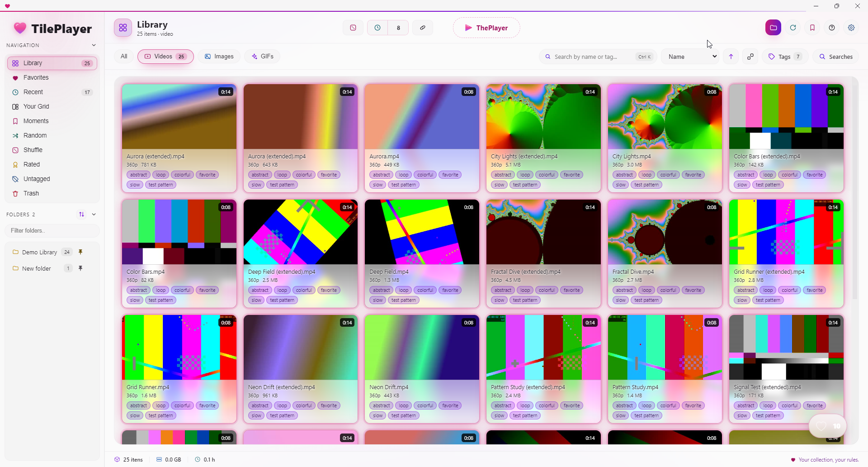Toggle the favorite tag on City Lights.mp4
This screenshot has height=467, width=868.
coord(693,175)
